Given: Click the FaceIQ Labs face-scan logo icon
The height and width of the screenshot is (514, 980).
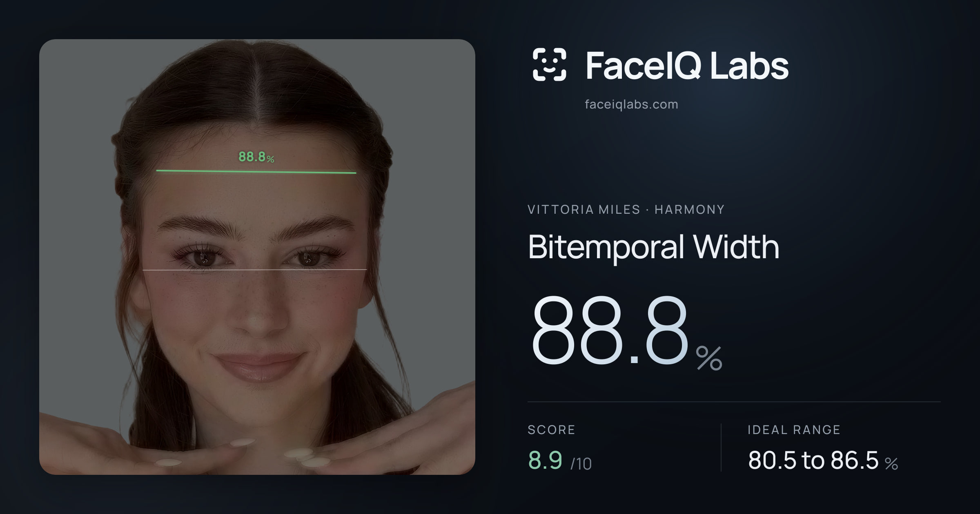Looking at the screenshot, I should [549, 64].
